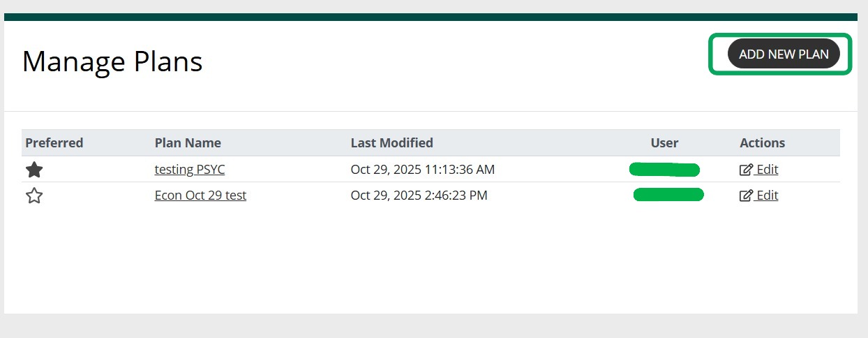Open the Econ Oct 29 test plan link
The width and height of the screenshot is (868, 338).
(200, 196)
